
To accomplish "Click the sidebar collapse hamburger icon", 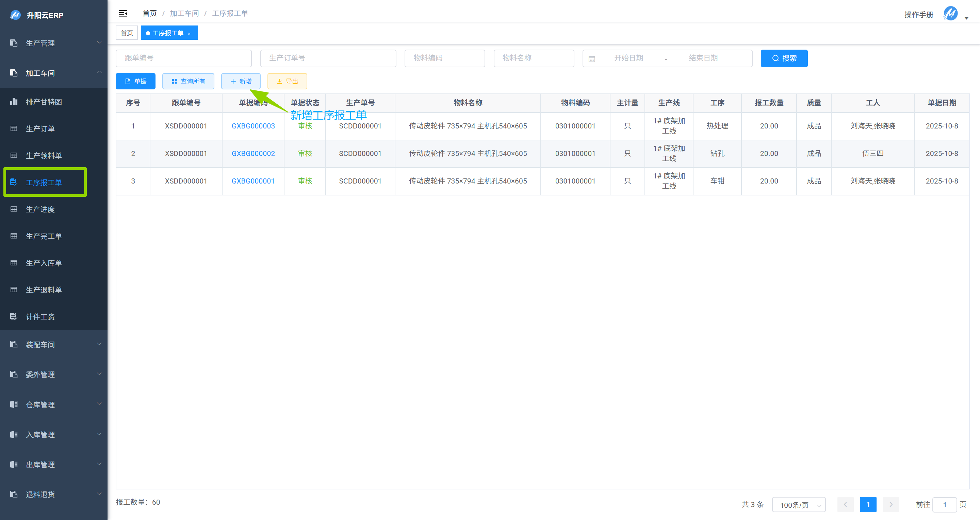I will [x=123, y=14].
